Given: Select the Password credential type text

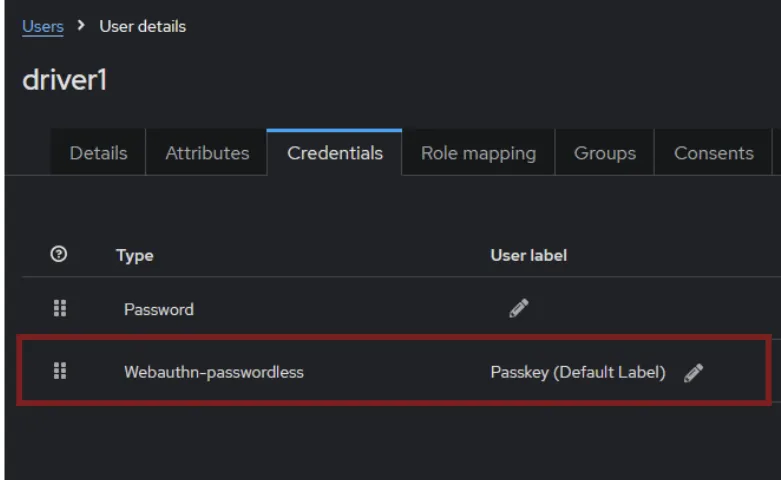Looking at the screenshot, I should tap(159, 310).
